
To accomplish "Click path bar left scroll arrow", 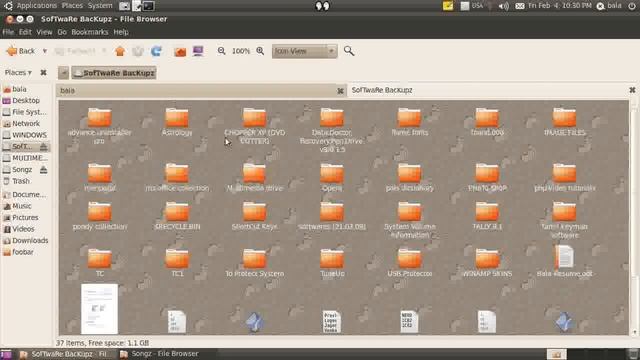I will [63, 73].
